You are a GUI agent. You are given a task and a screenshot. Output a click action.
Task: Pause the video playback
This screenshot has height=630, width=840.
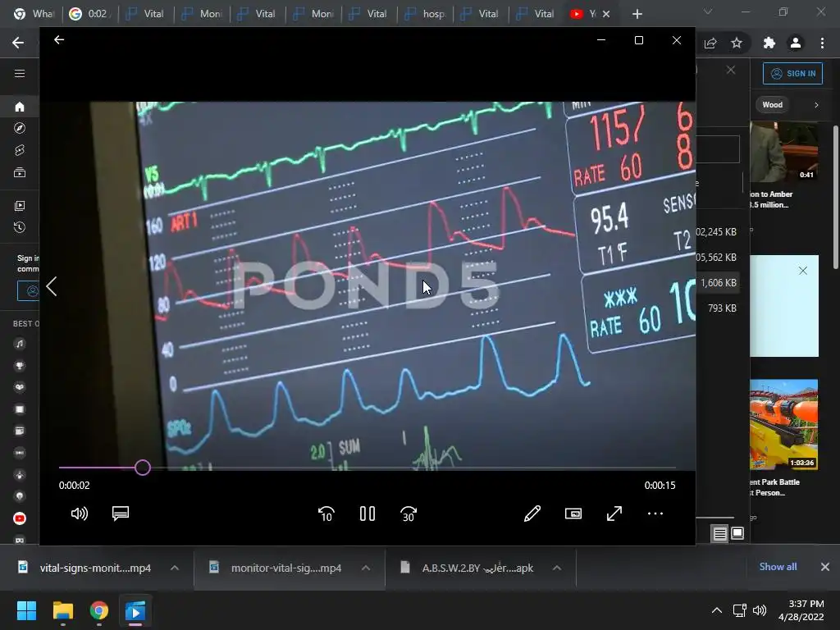[367, 514]
